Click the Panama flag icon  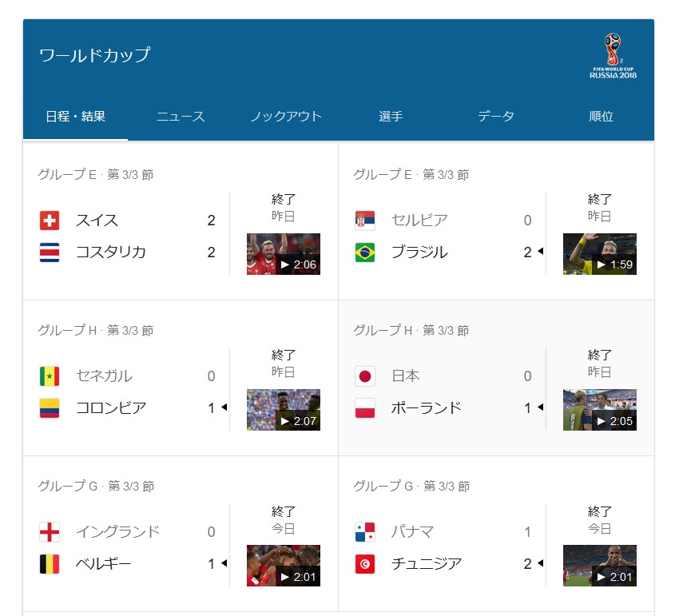point(365,532)
